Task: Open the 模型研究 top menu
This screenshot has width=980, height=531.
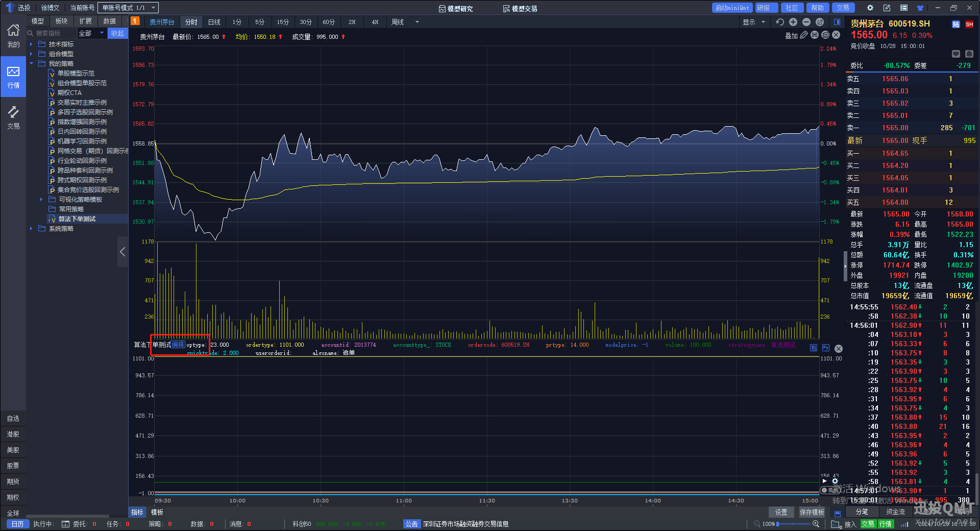Action: (456, 9)
